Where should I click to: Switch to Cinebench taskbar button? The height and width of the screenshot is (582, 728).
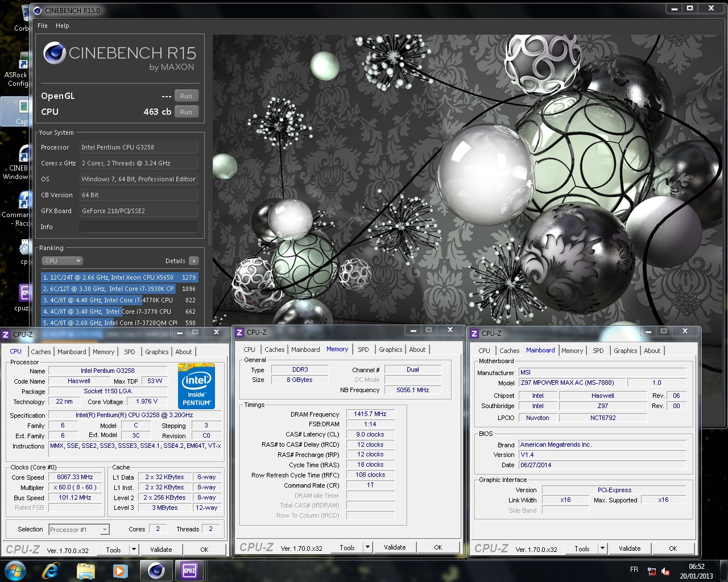pyautogui.click(x=156, y=571)
